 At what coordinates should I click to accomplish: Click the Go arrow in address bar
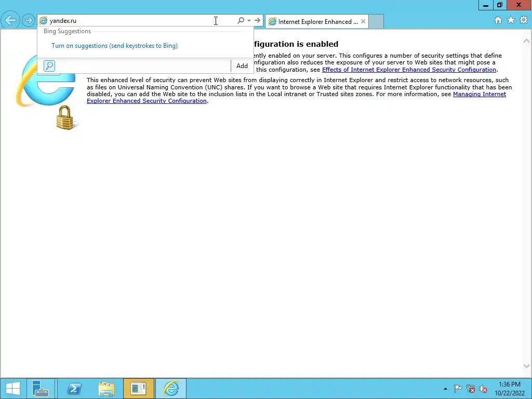click(258, 21)
